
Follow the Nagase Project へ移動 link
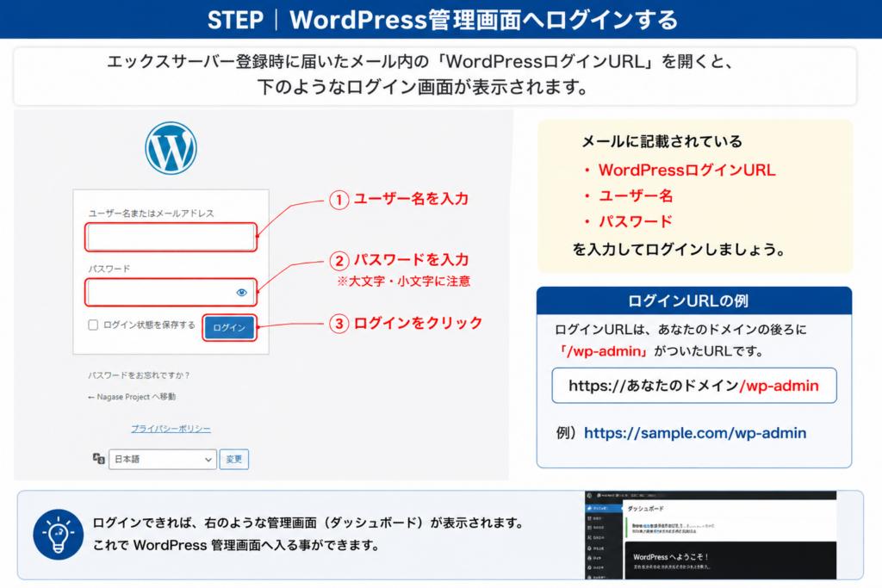132,397
